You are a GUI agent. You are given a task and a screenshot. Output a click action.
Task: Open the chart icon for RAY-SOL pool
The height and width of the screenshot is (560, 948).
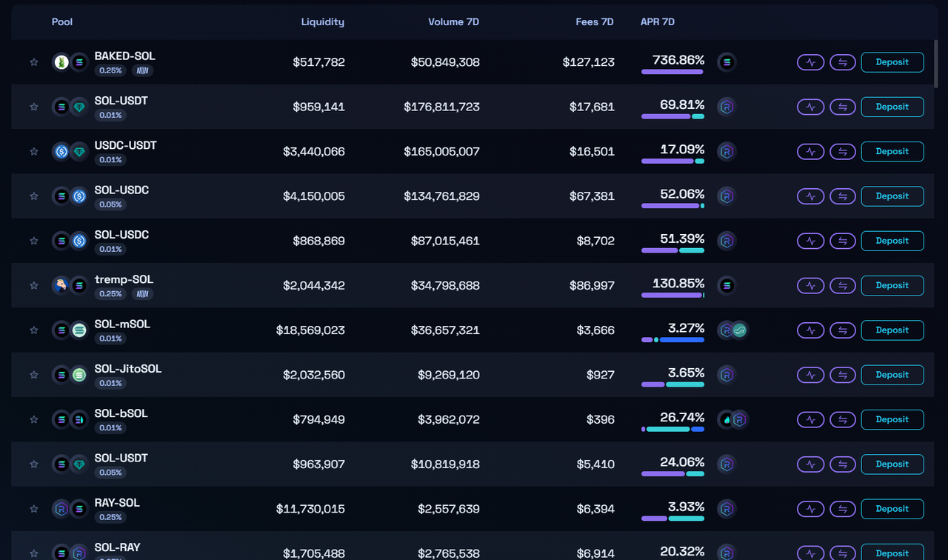pos(810,509)
